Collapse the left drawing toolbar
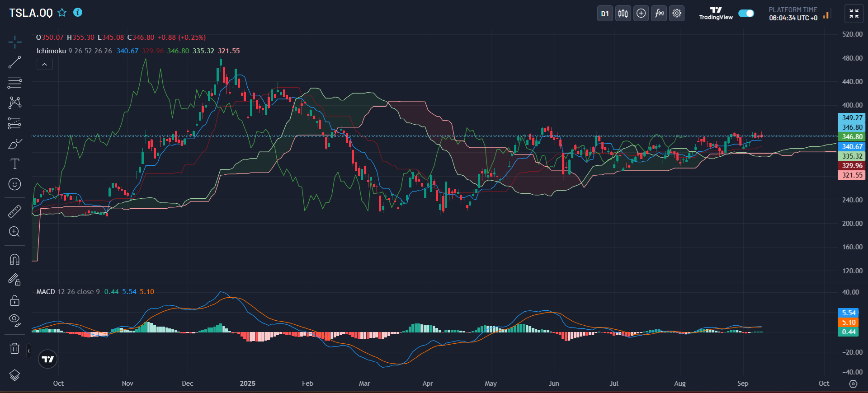The image size is (868, 393). click(x=28, y=351)
